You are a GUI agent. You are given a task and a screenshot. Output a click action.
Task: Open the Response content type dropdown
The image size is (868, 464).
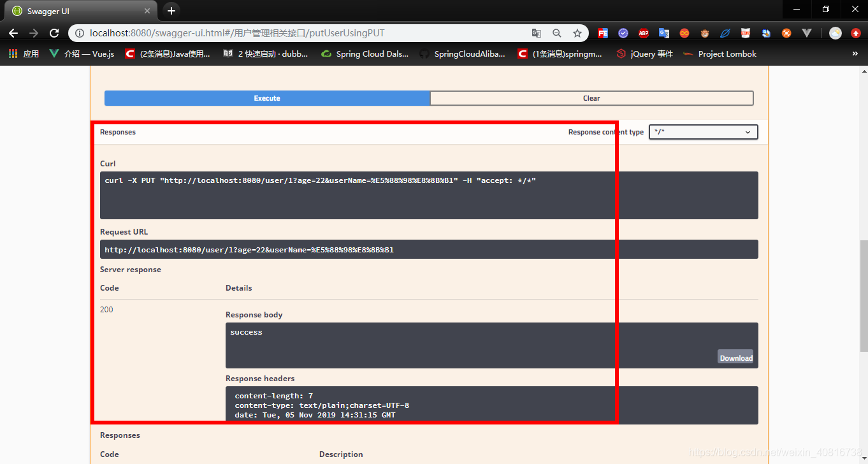coord(704,132)
